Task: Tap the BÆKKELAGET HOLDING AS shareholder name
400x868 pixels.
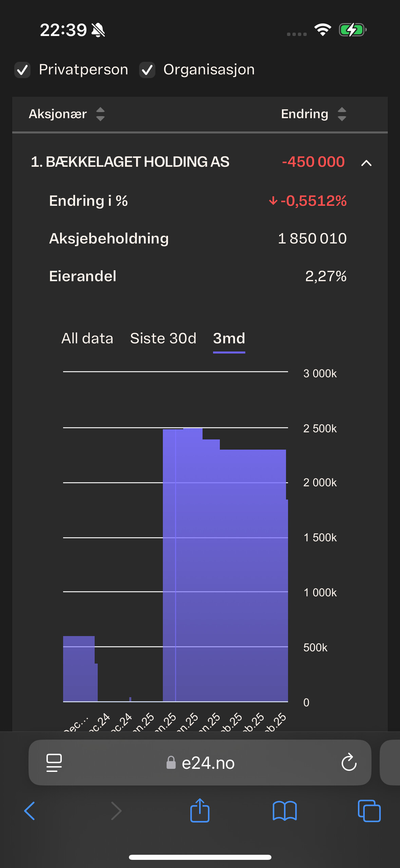Action: pyautogui.click(x=130, y=162)
